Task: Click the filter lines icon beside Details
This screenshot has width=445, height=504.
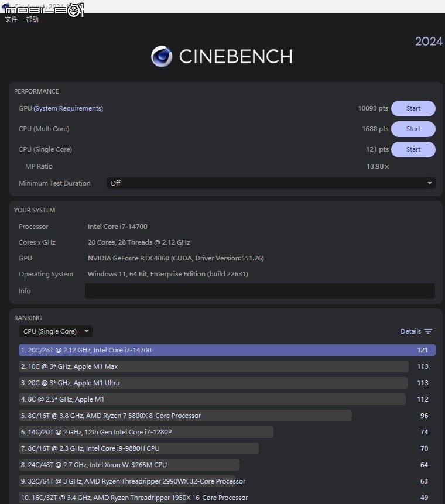Action: pyautogui.click(x=428, y=331)
